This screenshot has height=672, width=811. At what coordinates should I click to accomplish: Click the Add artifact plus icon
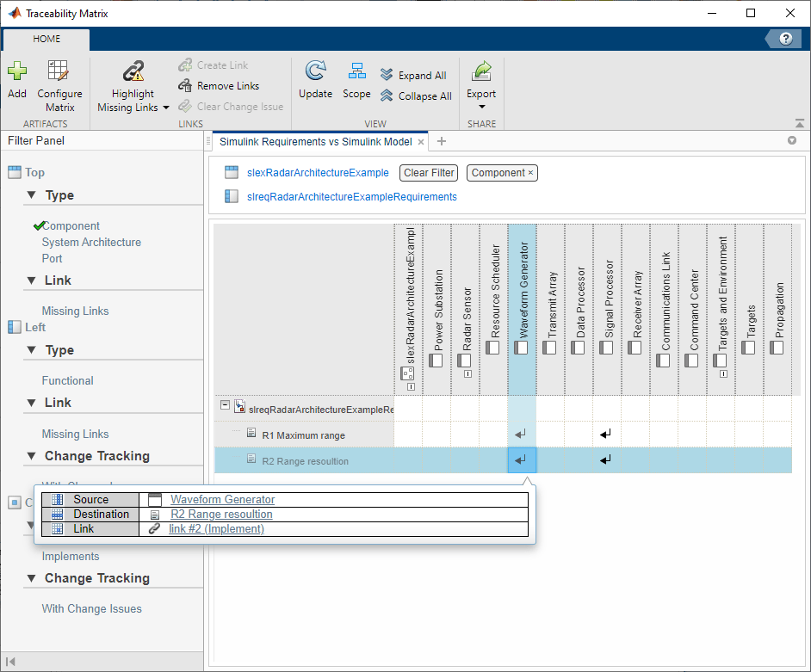coord(17,71)
